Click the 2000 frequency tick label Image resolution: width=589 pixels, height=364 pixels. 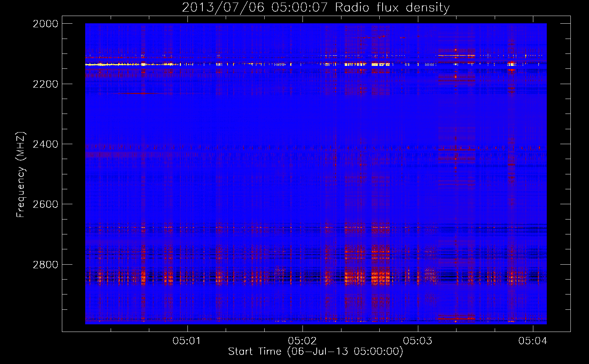[x=46, y=24]
